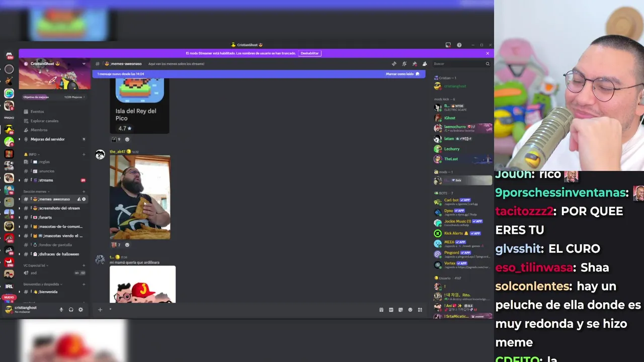This screenshot has width=644, height=362.
Task: Toggle headphone deafen in user panel
Action: pos(71,310)
